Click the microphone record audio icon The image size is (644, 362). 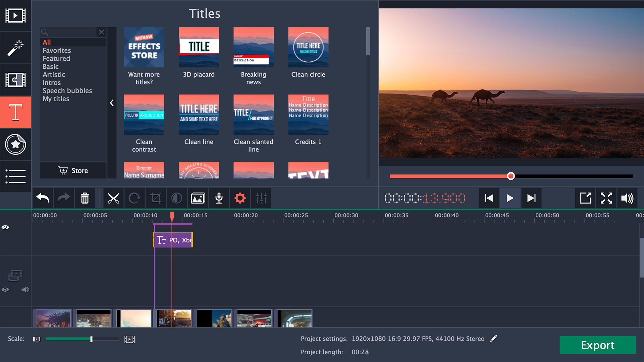point(219,198)
